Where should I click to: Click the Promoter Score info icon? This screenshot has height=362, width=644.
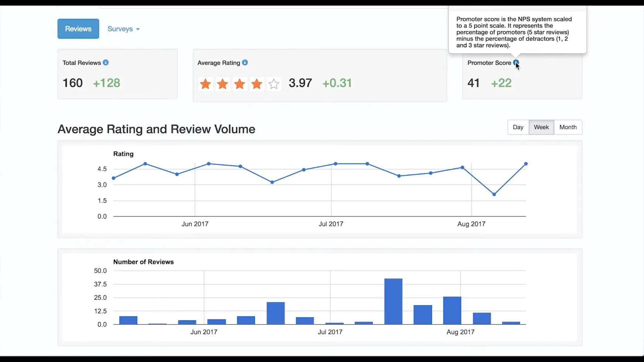point(516,62)
